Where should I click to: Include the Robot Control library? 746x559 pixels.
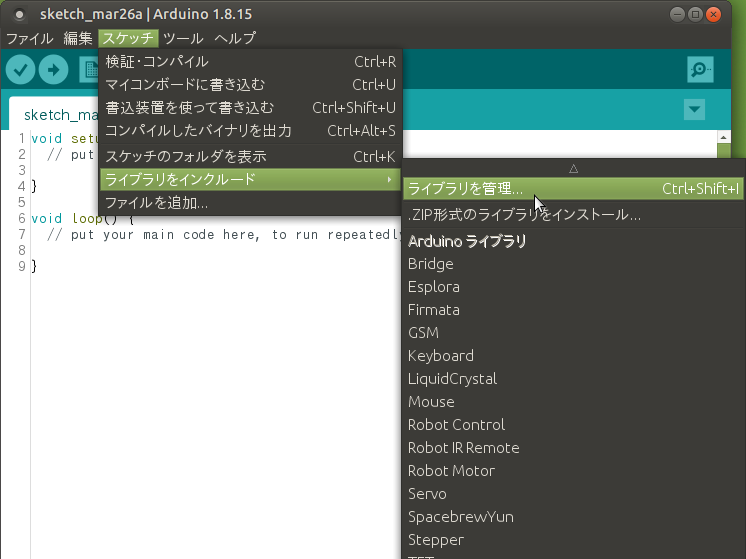click(x=573, y=424)
